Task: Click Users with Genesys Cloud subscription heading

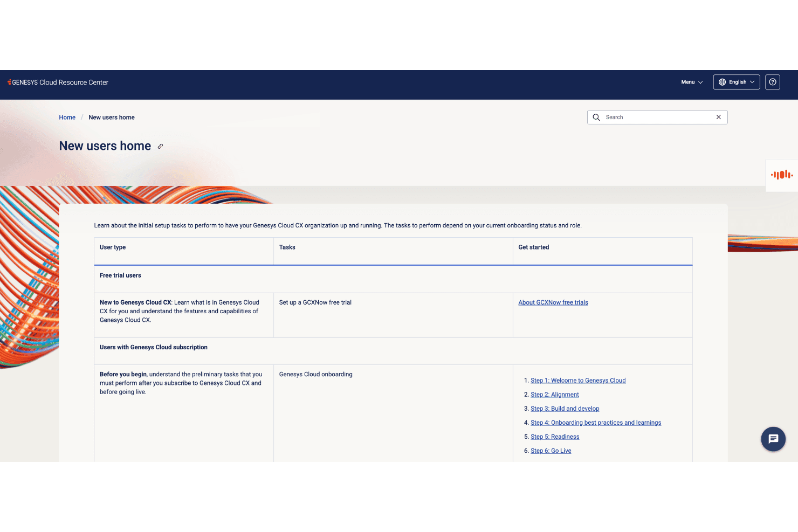Action: point(154,347)
